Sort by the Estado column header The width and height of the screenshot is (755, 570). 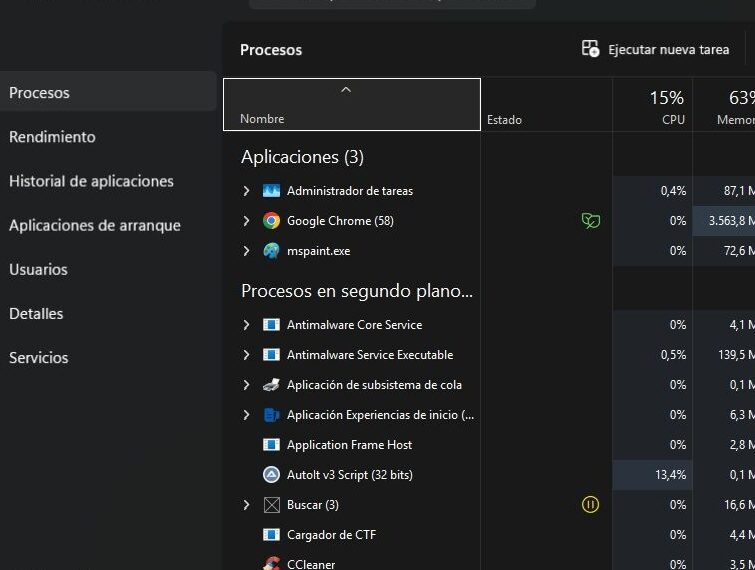tap(547, 104)
